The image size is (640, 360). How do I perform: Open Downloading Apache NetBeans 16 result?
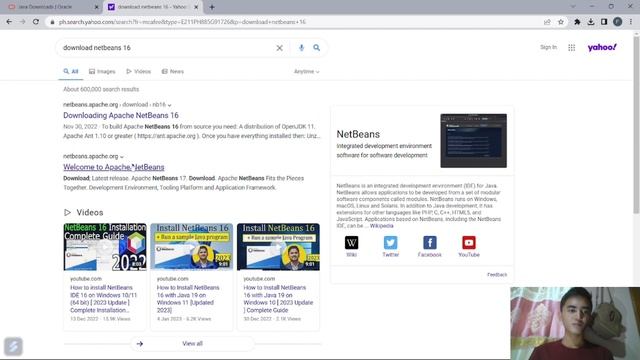[121, 116]
